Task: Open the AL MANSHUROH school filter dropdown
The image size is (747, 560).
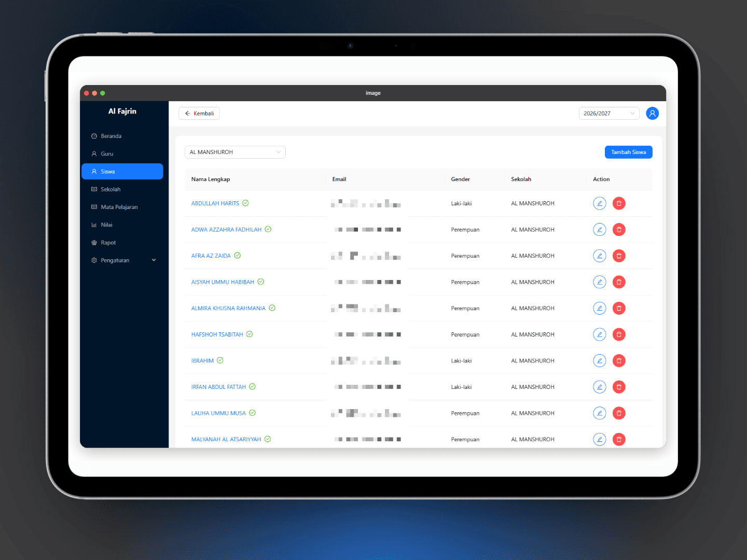Action: pos(235,152)
